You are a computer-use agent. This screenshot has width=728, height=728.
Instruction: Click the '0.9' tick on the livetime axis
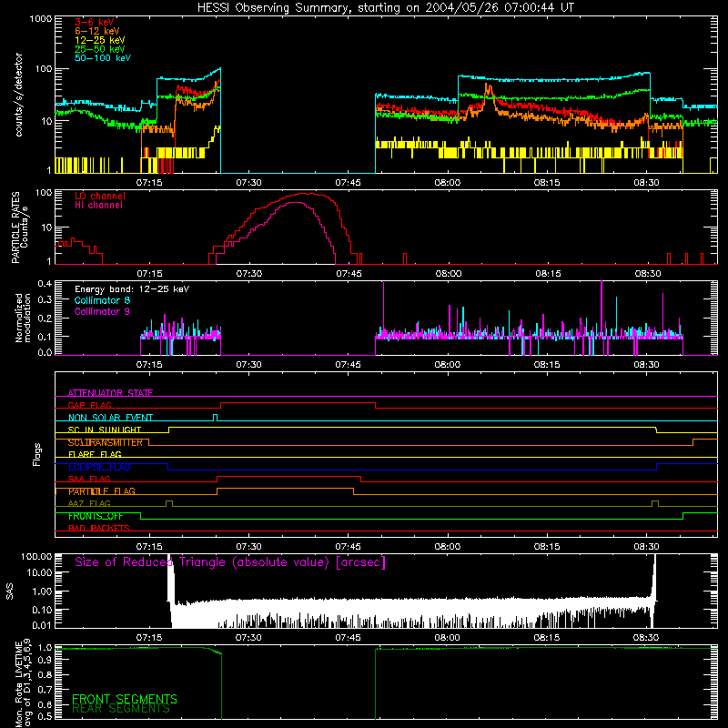(45, 661)
